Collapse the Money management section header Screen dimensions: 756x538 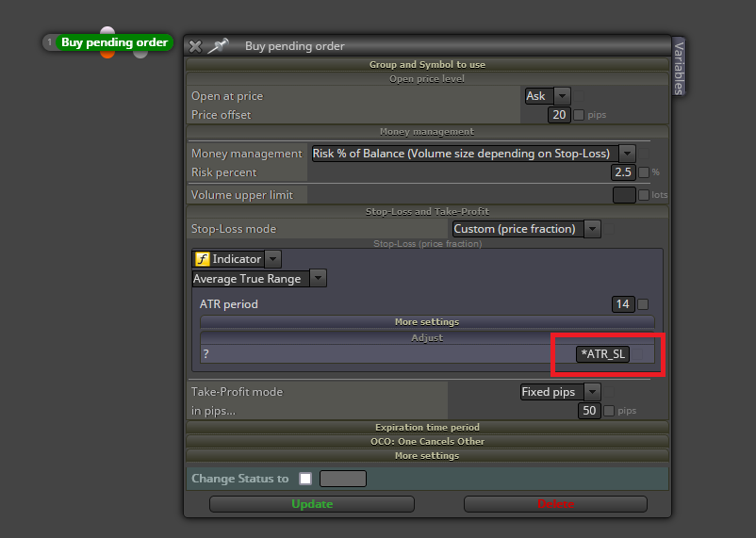427,132
